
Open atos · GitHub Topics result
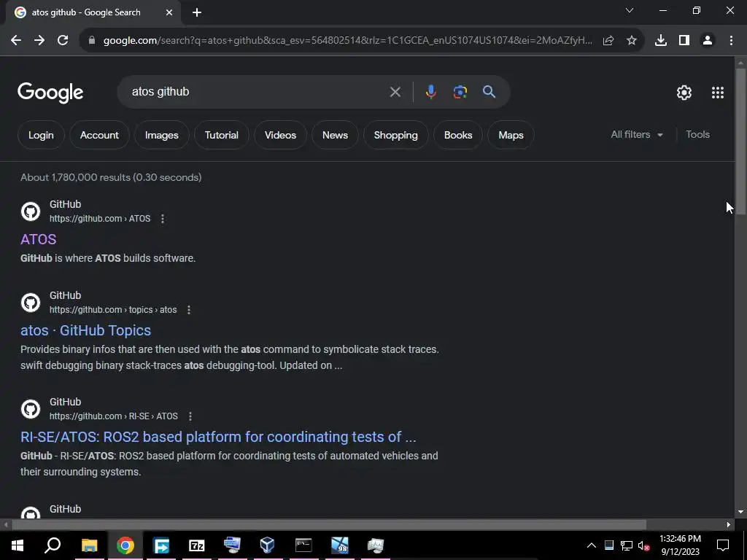pyautogui.click(x=86, y=330)
